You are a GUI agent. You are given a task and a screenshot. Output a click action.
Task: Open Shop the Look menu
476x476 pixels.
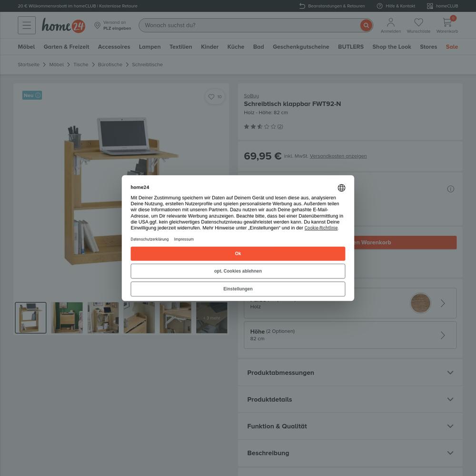[x=392, y=47]
